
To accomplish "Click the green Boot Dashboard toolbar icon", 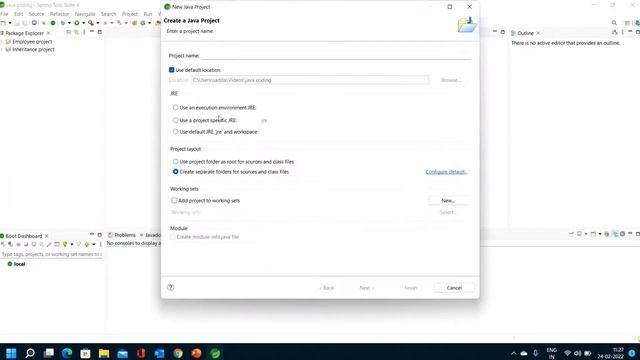I will click(x=53, y=23).
